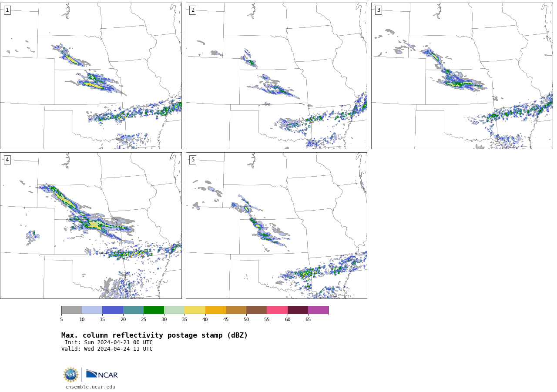The width and height of the screenshot is (557, 392).
Task: Click the purple 65+ dBZ swatch
Action: point(318,310)
